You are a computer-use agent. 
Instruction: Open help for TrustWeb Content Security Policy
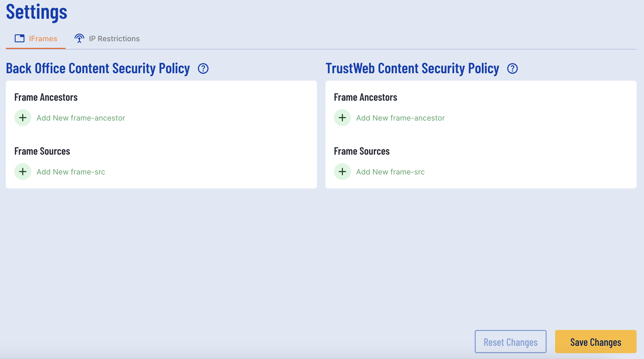(513, 69)
